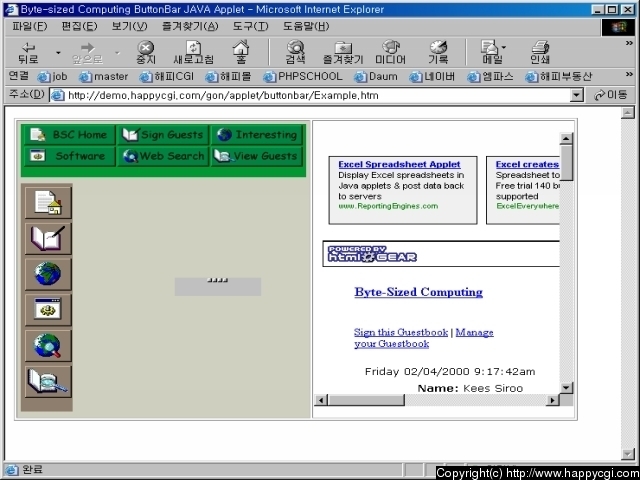Viewport: 640px width, 480px height.
Task: Click the Sign Guests green button
Action: tap(163, 135)
